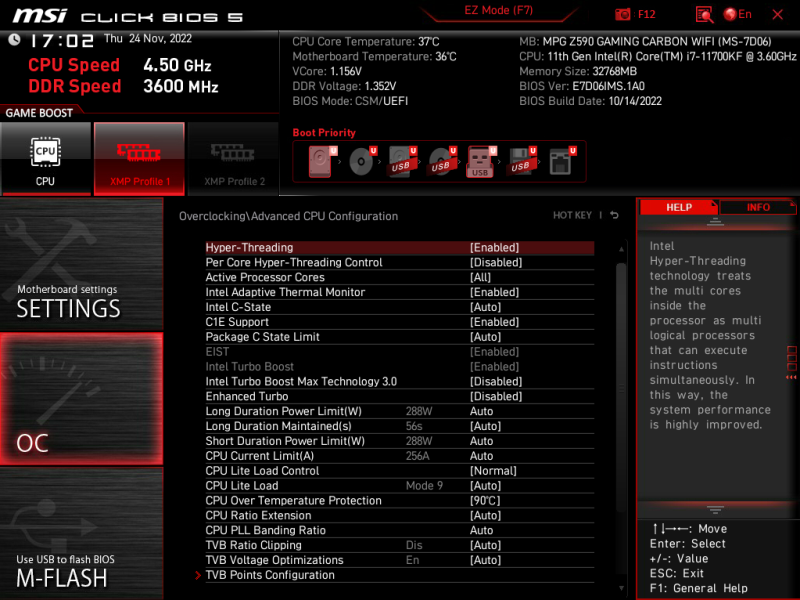Click the back arrow next to HOT KEY
The height and width of the screenshot is (600, 800).
tap(614, 215)
